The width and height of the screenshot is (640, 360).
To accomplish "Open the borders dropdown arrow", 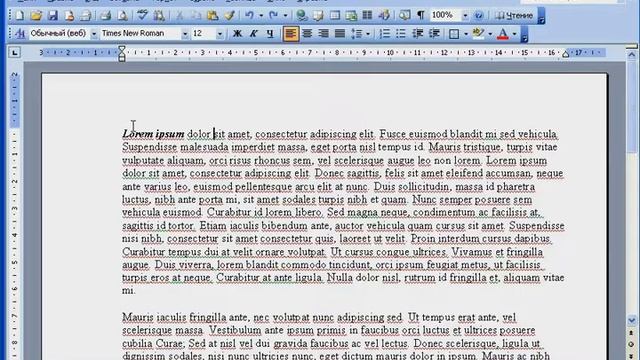I will pyautogui.click(x=466, y=33).
